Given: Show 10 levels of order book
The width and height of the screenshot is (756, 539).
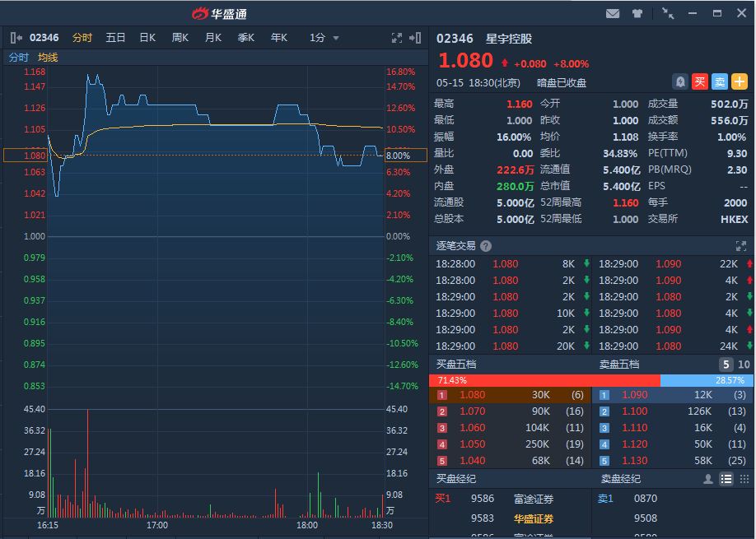Looking at the screenshot, I should (x=744, y=365).
